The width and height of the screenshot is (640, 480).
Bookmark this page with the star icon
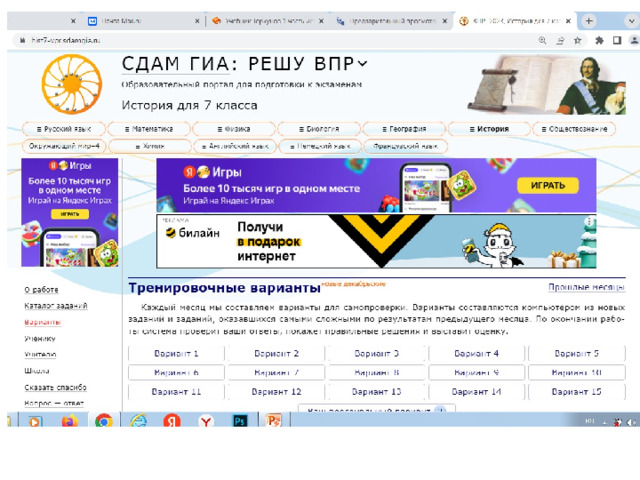(578, 40)
